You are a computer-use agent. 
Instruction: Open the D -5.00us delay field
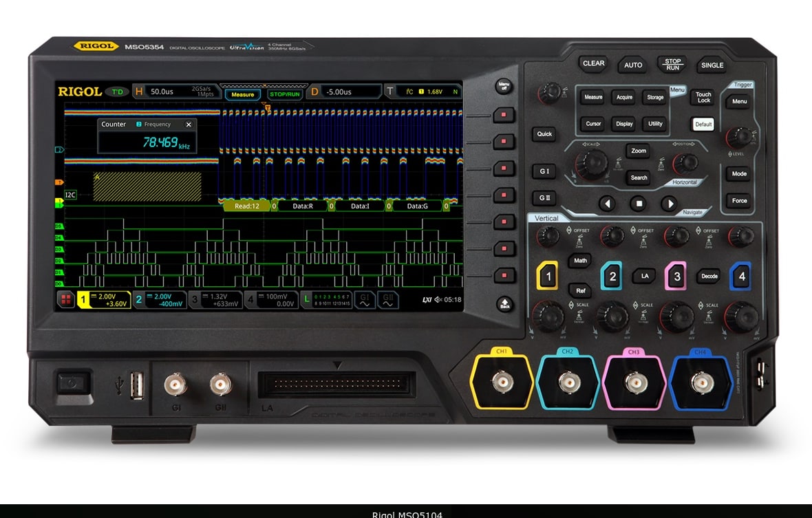pos(344,91)
